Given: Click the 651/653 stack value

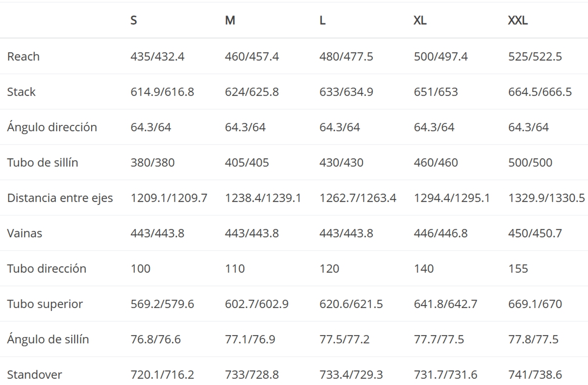Looking at the screenshot, I should pos(436,92).
